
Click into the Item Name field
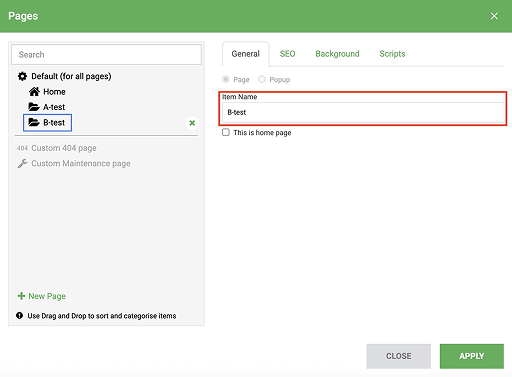(363, 112)
